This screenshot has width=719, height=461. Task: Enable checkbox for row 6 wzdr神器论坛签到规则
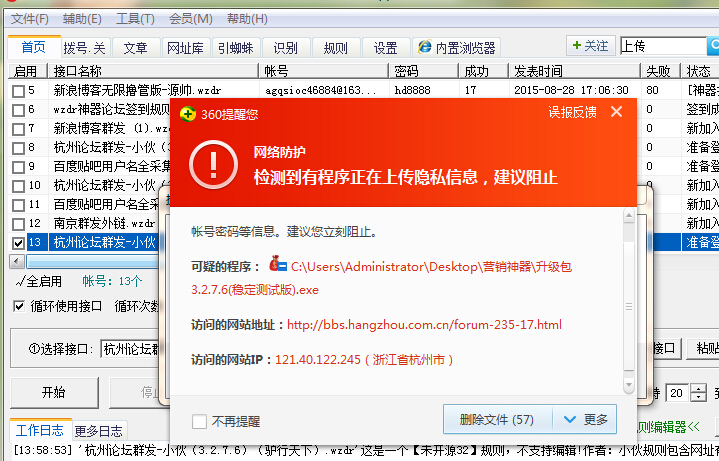coord(18,110)
